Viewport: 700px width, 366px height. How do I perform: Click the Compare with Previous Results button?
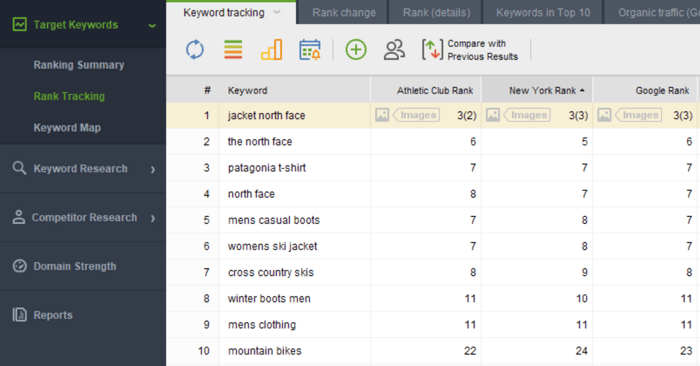pyautogui.click(x=470, y=50)
